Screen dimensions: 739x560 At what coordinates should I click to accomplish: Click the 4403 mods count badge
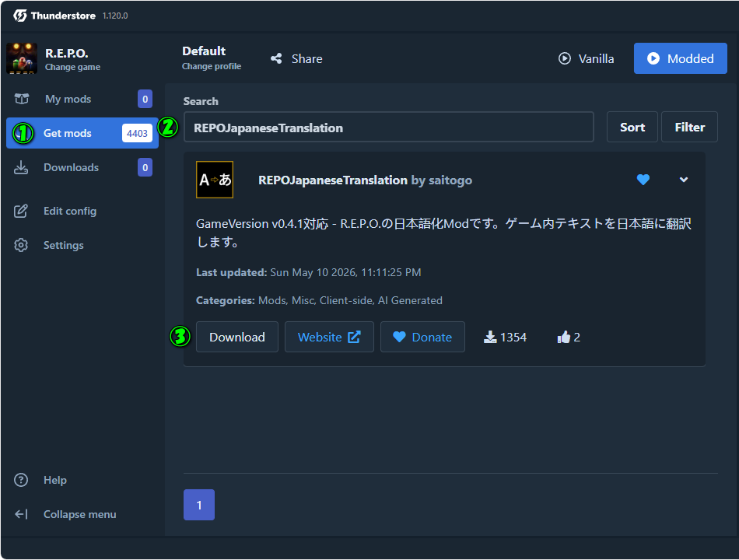click(137, 134)
